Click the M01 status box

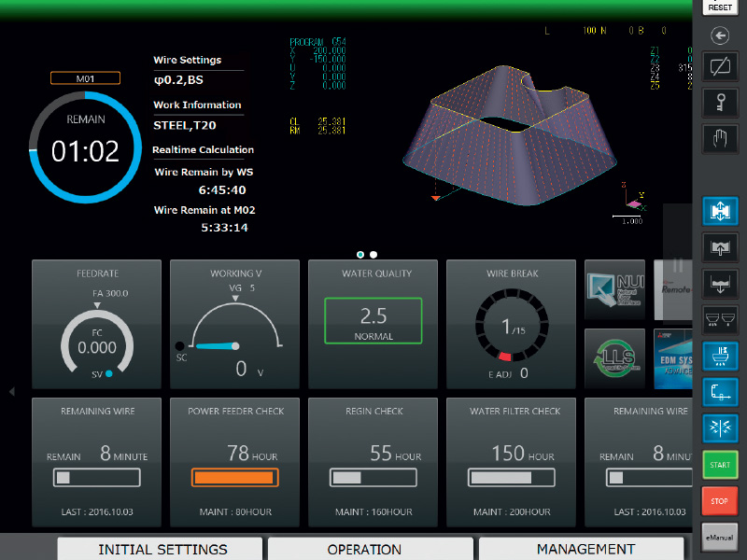click(85, 78)
